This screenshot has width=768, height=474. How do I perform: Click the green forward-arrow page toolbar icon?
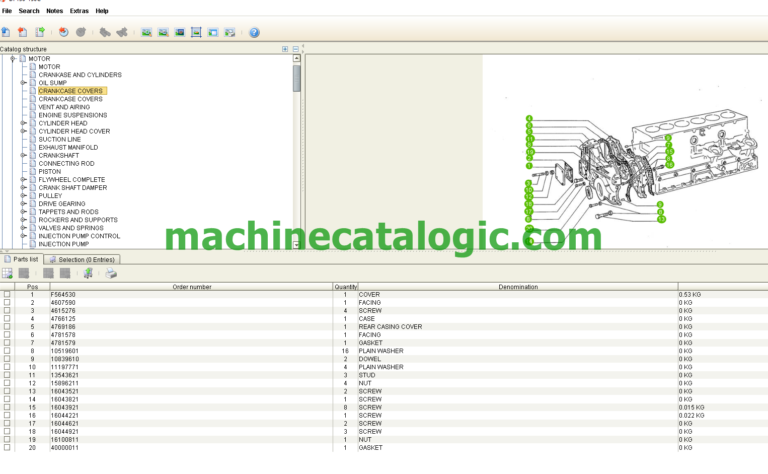40,32
